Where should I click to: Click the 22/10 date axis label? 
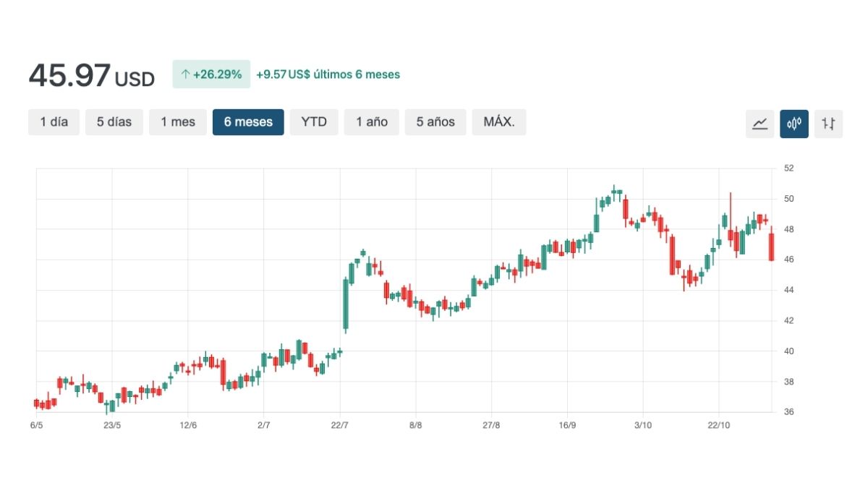(718, 425)
